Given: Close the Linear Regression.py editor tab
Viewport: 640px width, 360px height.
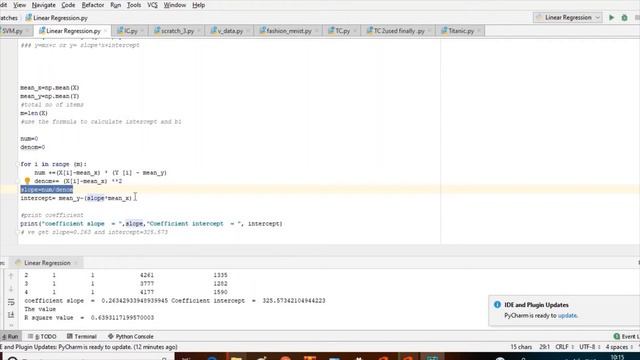Looking at the screenshot, I should [x=105, y=31].
